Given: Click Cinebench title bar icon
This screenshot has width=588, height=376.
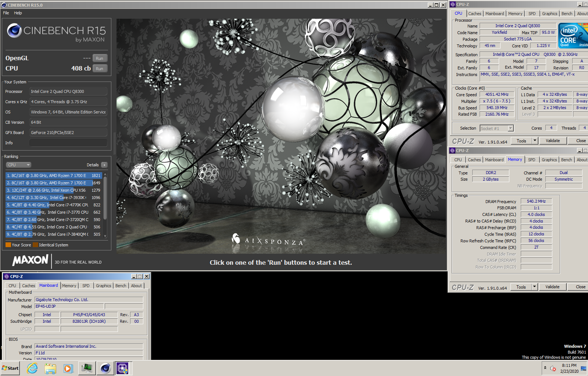Looking at the screenshot, I should tap(4, 5).
